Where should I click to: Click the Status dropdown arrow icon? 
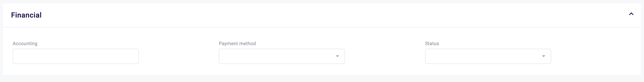[543, 56]
